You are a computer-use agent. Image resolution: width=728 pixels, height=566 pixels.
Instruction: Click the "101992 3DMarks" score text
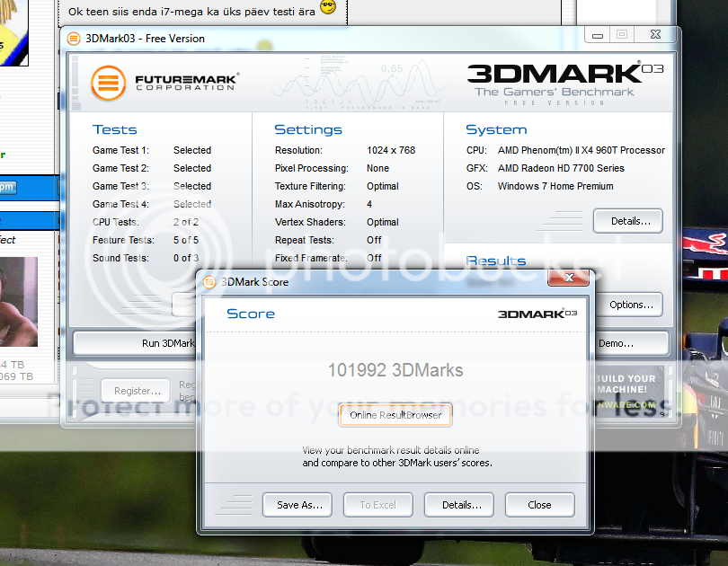coord(395,370)
